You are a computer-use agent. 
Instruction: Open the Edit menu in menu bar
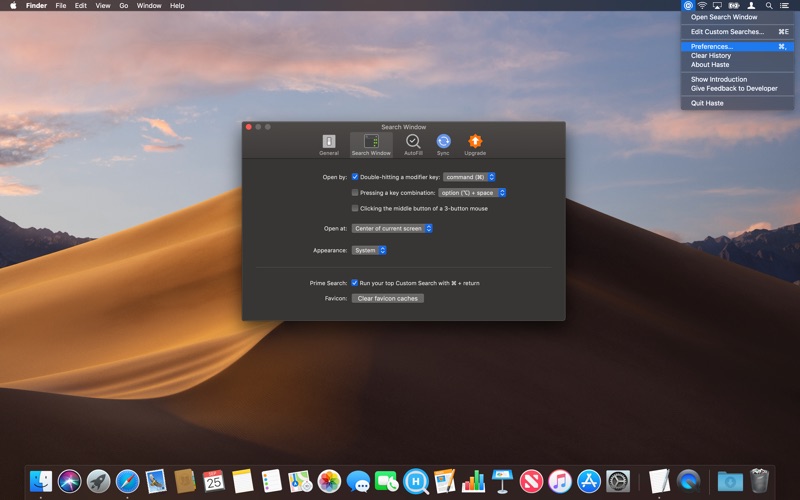[81, 6]
